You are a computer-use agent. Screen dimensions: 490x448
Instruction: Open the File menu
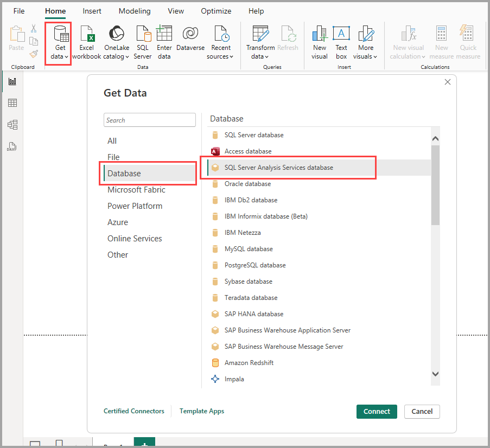pos(19,11)
